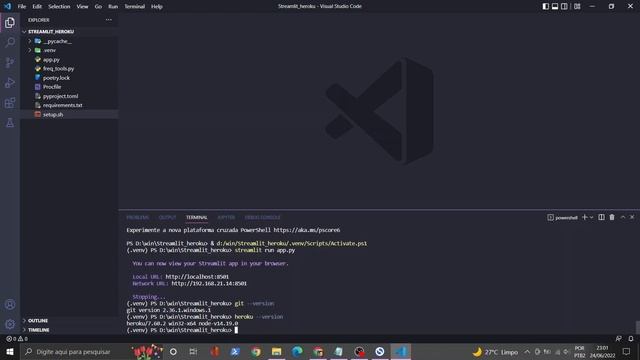
Task: Open Task View on taskbar
Action: [193, 351]
